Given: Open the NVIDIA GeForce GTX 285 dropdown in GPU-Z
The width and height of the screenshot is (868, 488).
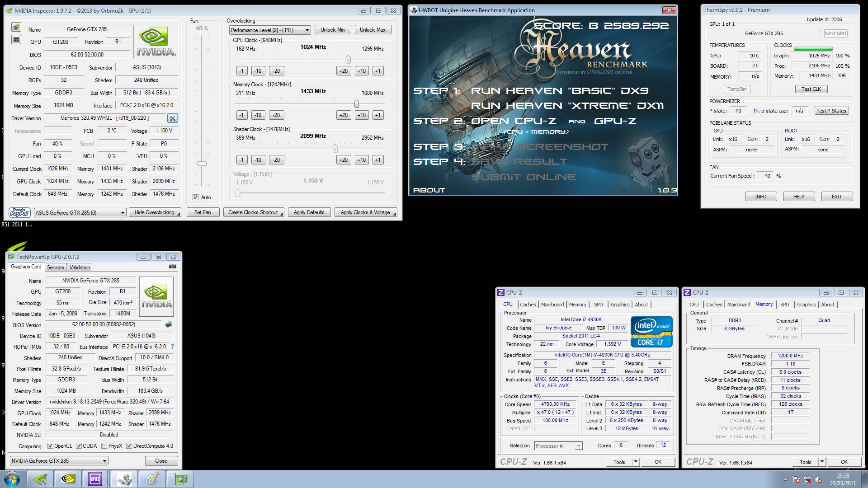Looking at the screenshot, I should coord(59,461).
